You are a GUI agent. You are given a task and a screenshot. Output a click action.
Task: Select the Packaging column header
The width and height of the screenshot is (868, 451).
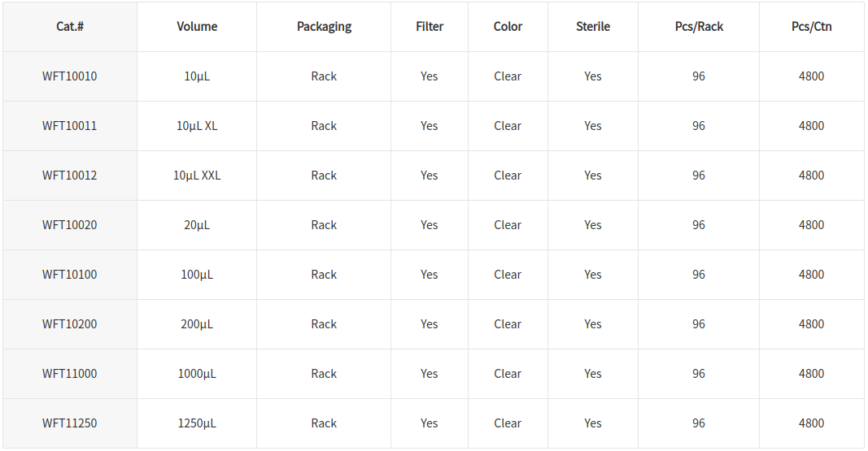(324, 27)
